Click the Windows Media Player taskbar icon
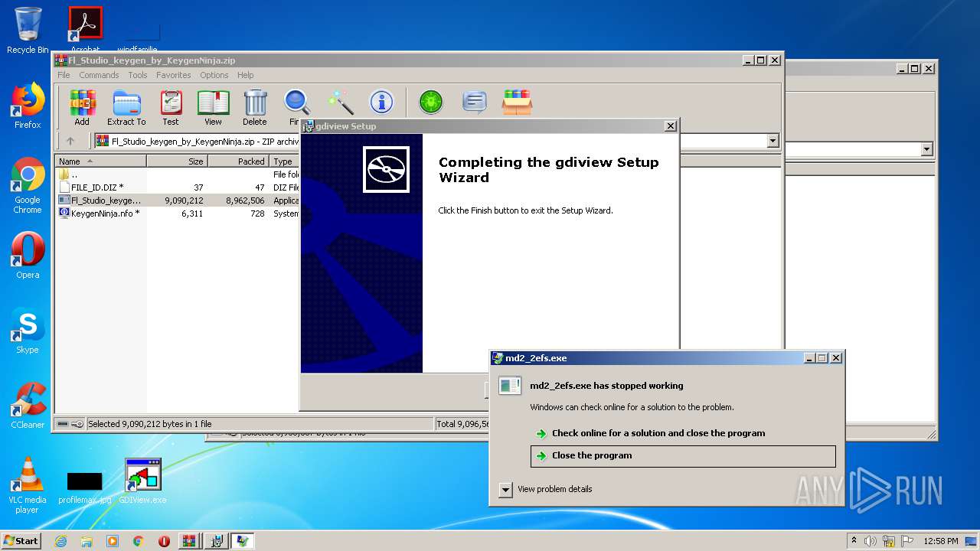 [113, 541]
